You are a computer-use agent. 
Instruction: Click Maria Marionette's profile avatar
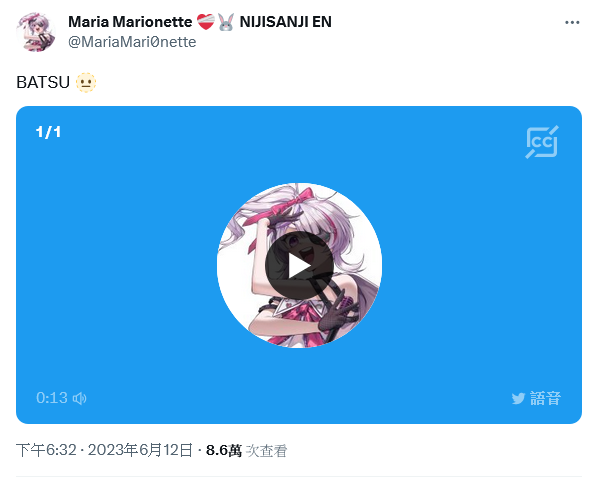point(36,32)
